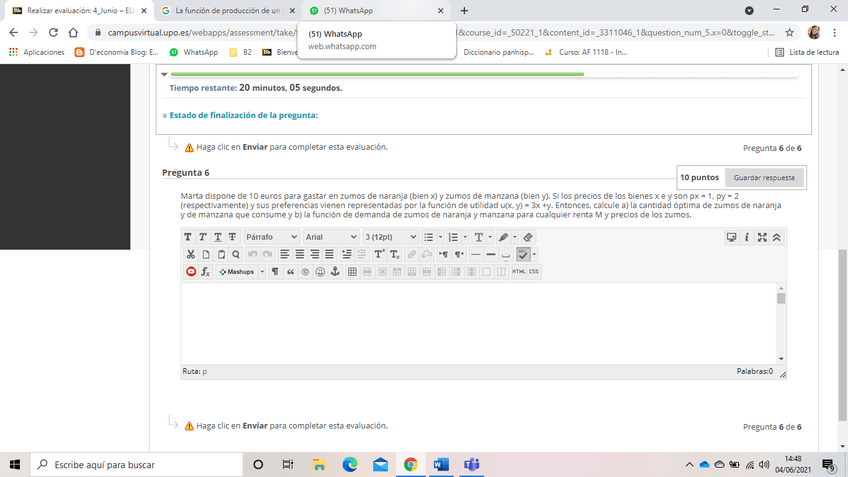Toggle the spell check button

[523, 254]
